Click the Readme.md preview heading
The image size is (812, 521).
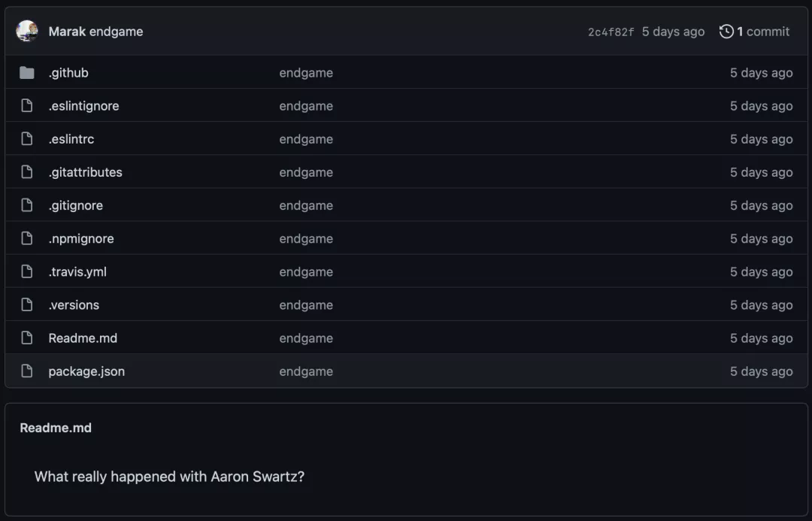coord(56,428)
